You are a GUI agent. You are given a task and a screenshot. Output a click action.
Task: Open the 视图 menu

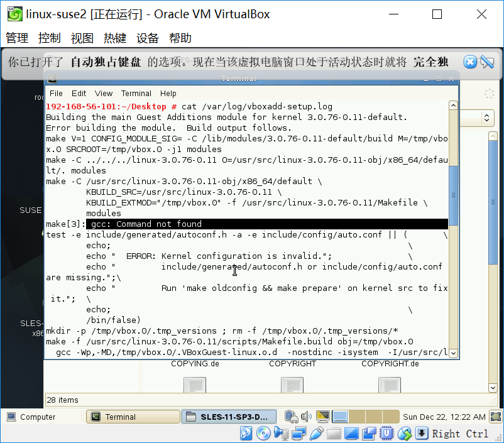[82, 38]
